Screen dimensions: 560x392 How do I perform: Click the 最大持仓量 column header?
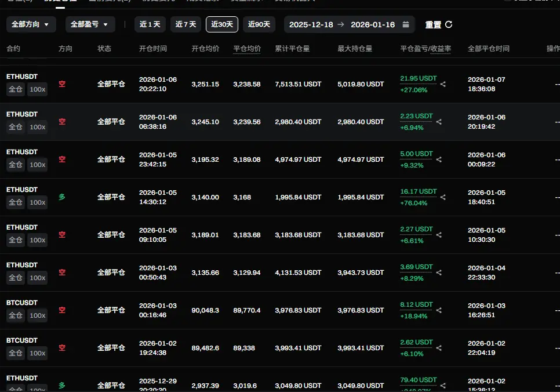355,49
